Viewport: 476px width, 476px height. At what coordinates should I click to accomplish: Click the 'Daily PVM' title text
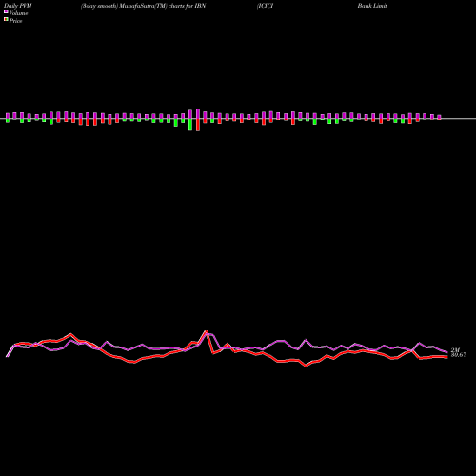tap(18, 6)
